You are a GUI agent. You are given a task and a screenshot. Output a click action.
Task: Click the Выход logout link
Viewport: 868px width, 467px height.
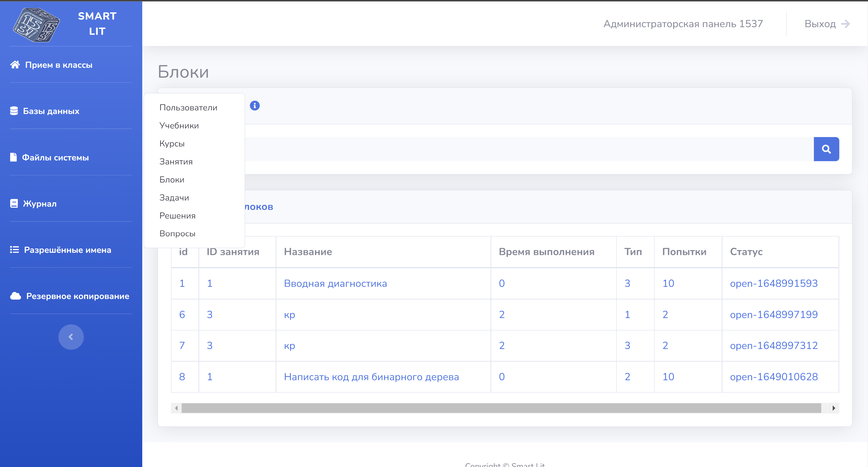point(820,24)
